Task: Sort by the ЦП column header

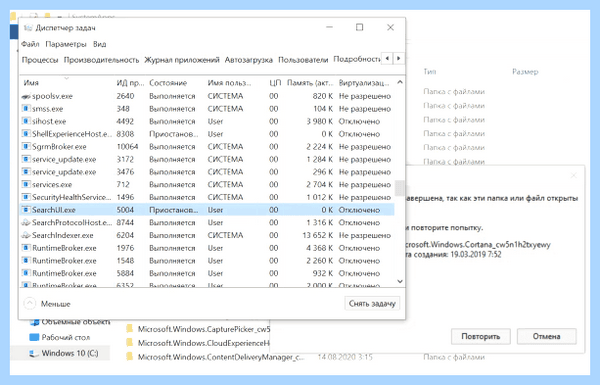Action: (275, 83)
